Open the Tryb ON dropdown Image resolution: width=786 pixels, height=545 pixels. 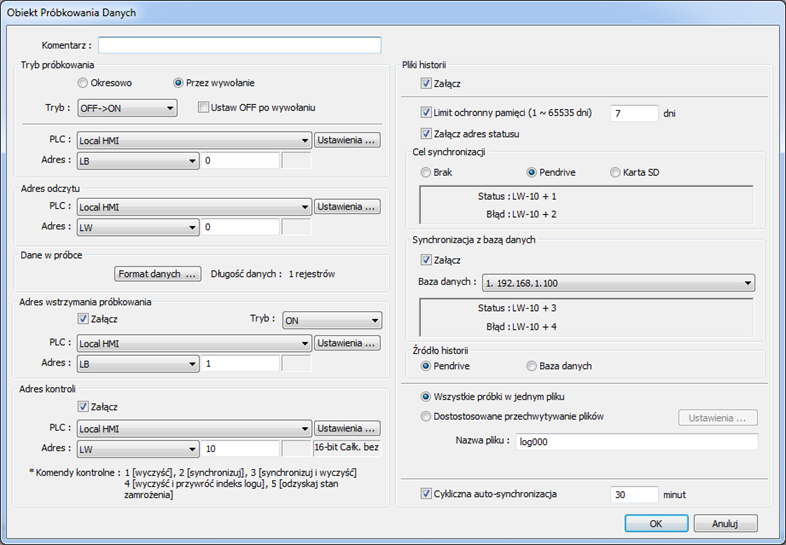click(332, 320)
